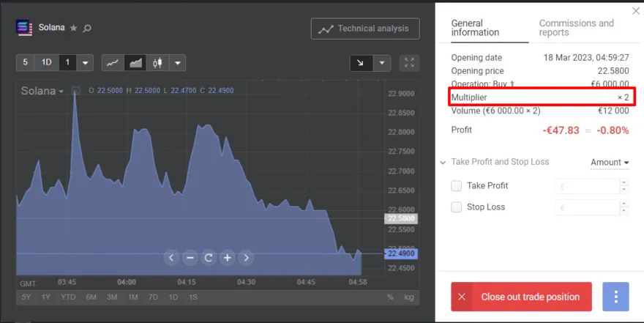Screen dimensions: 644x323
Task: Enable the Take Profit checkbox
Action: [x=457, y=186]
